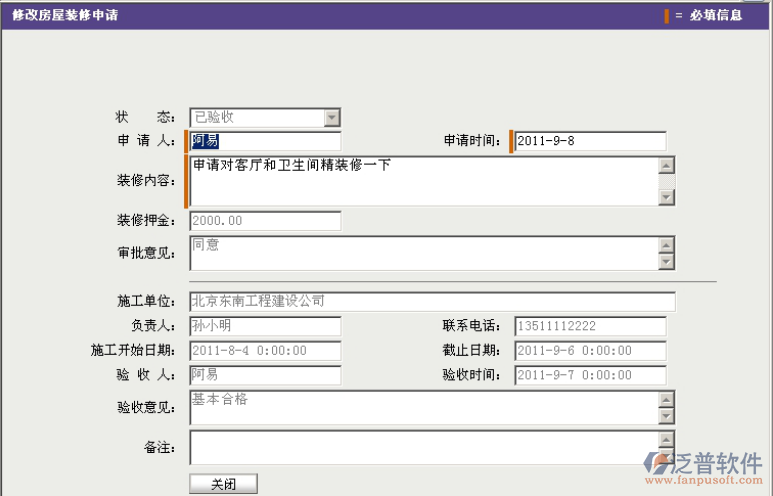Select the 验收时间 field showing 2011-9-7
Screen dimensions: 773x496
tap(590, 375)
